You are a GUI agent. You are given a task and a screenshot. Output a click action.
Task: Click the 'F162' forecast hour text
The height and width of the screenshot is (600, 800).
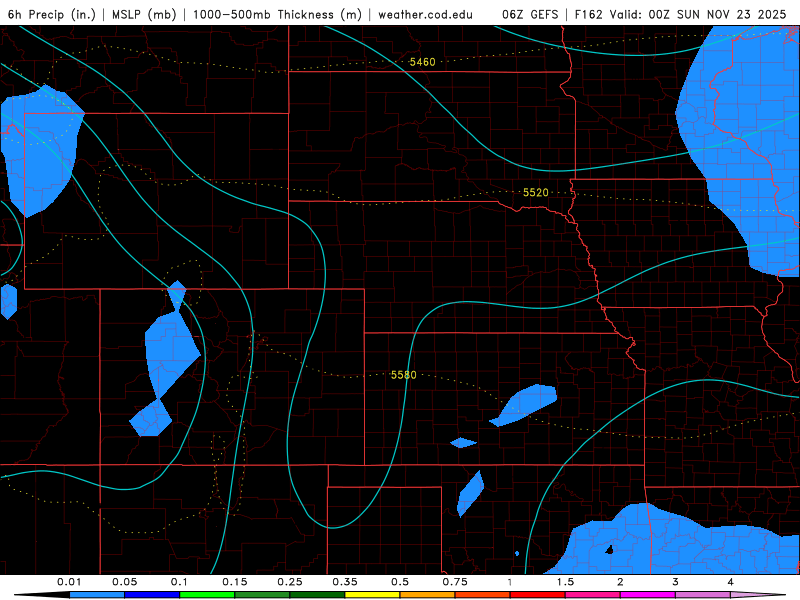point(589,14)
